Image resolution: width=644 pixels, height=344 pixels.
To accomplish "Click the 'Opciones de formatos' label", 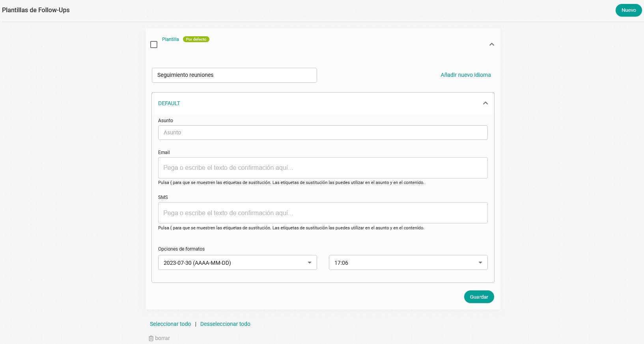I will 181,249.
